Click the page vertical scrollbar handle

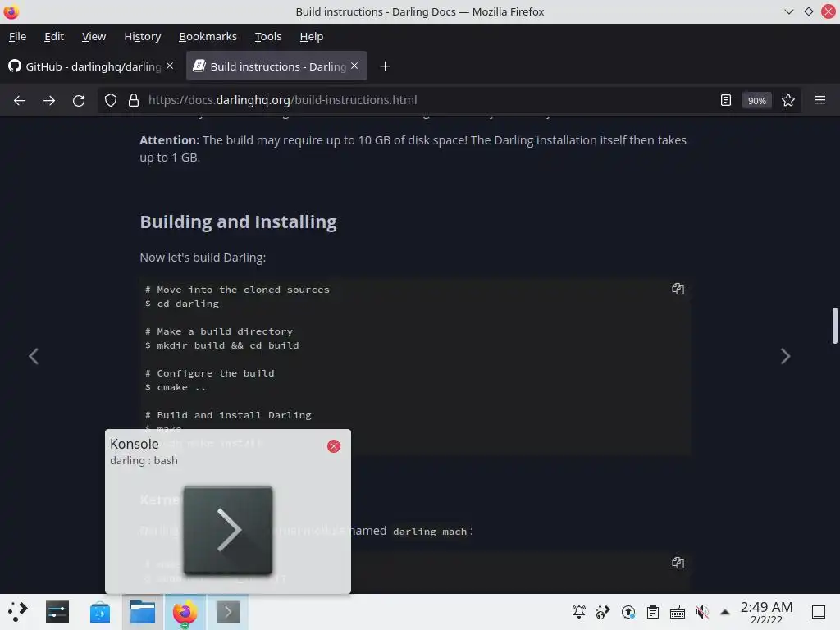click(x=834, y=325)
